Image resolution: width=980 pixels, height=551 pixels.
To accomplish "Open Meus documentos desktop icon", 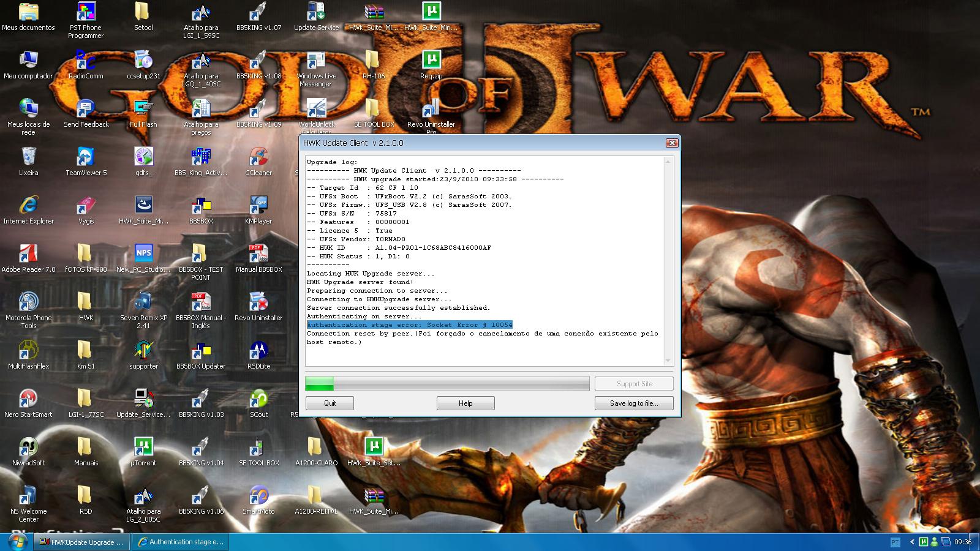I will [28, 17].
